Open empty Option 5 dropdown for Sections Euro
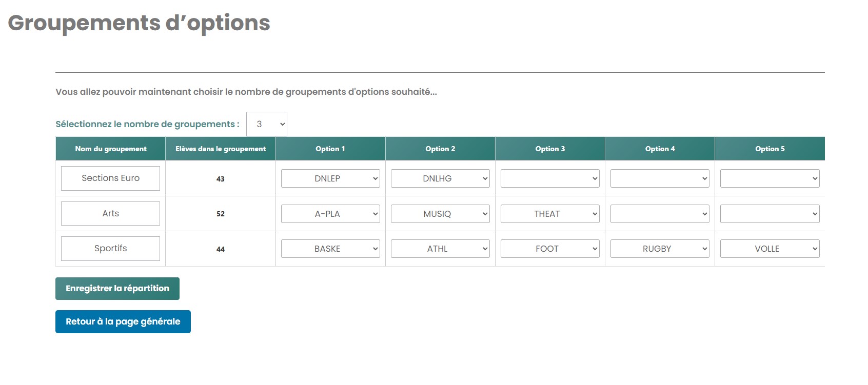This screenshot has width=868, height=385. coord(769,178)
